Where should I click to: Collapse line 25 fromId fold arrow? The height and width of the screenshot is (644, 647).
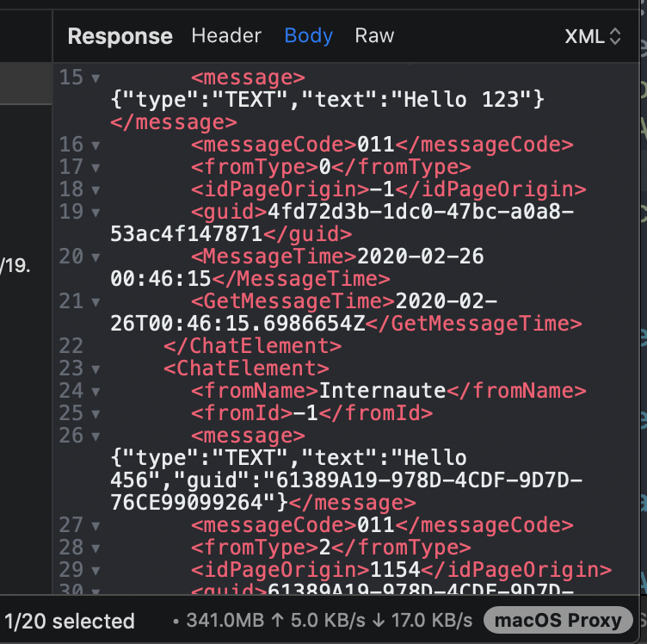coord(96,414)
